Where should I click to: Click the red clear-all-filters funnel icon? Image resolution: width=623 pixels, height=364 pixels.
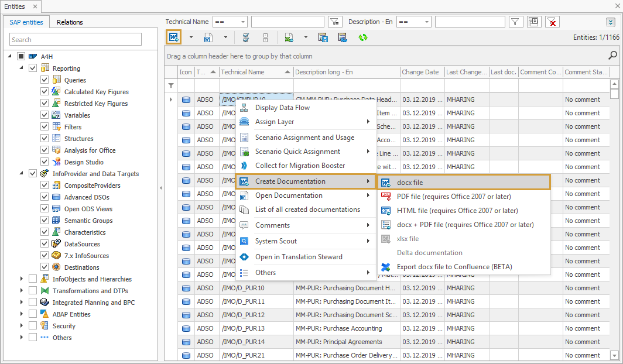click(x=551, y=21)
